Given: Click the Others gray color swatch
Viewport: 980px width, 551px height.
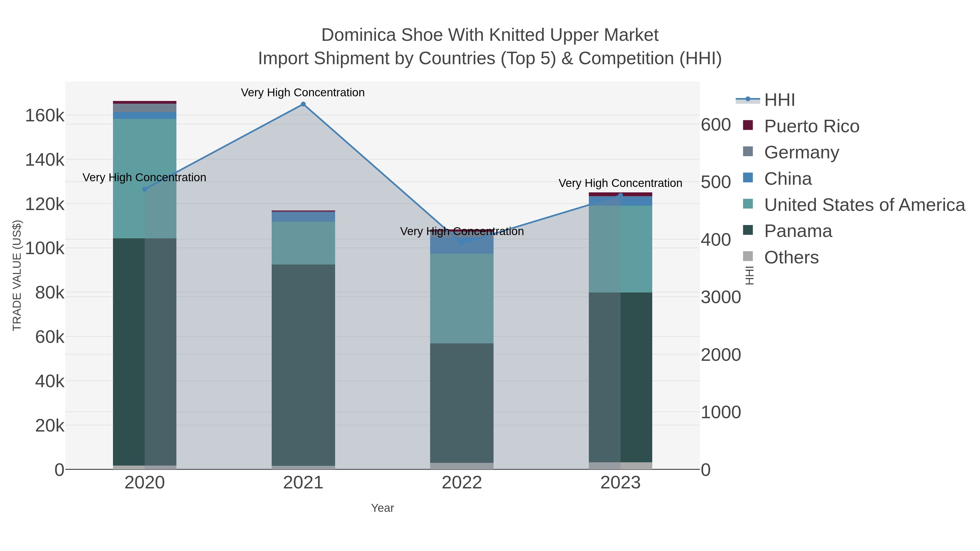Looking at the screenshot, I should (748, 256).
